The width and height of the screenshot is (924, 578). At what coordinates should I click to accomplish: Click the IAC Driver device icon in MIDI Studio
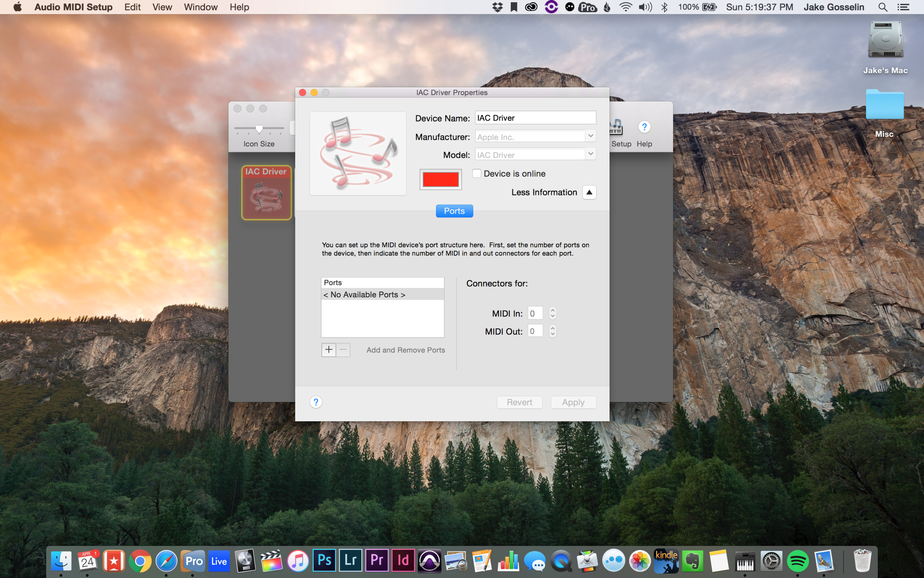(x=266, y=193)
